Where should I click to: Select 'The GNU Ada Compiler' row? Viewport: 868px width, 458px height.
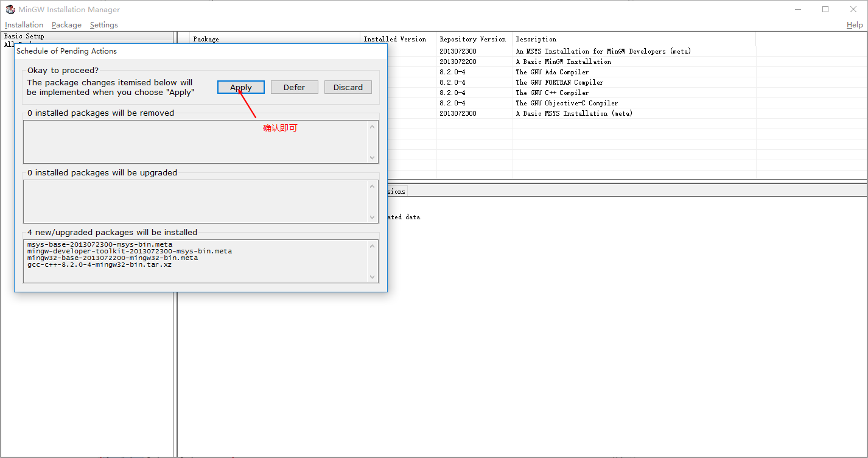[x=552, y=72]
